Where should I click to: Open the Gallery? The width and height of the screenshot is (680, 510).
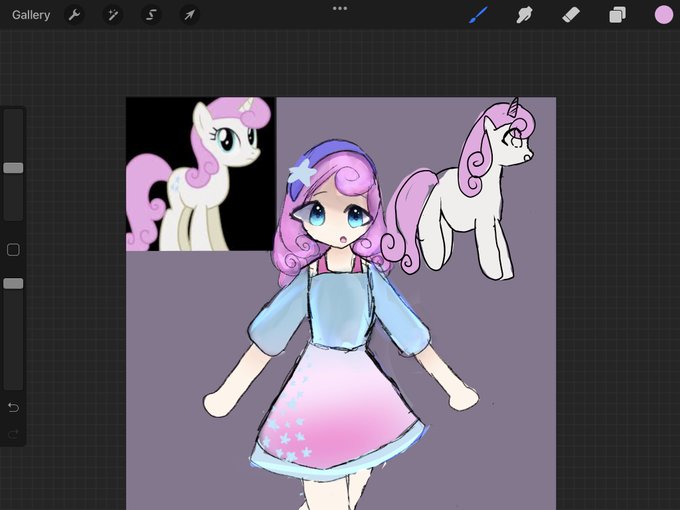[x=31, y=15]
